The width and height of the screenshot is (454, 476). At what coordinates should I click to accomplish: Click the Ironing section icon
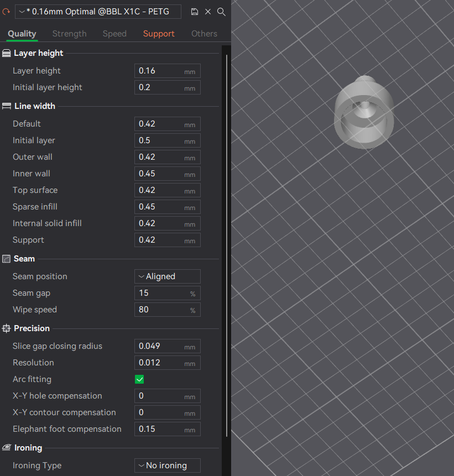(x=7, y=448)
